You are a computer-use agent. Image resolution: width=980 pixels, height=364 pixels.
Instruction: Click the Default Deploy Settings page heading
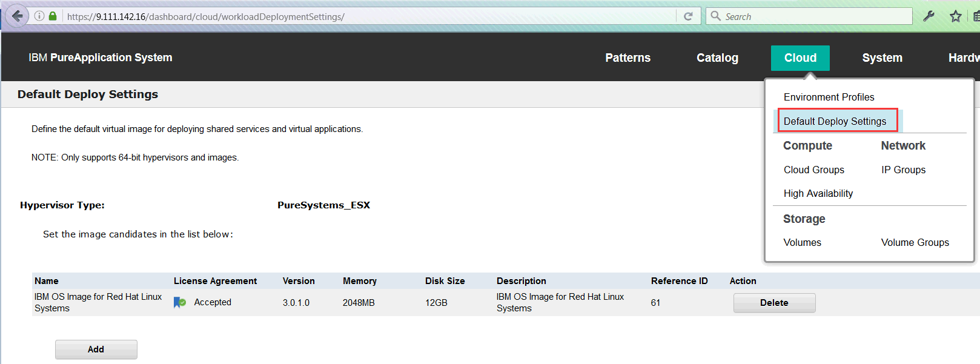[87, 94]
